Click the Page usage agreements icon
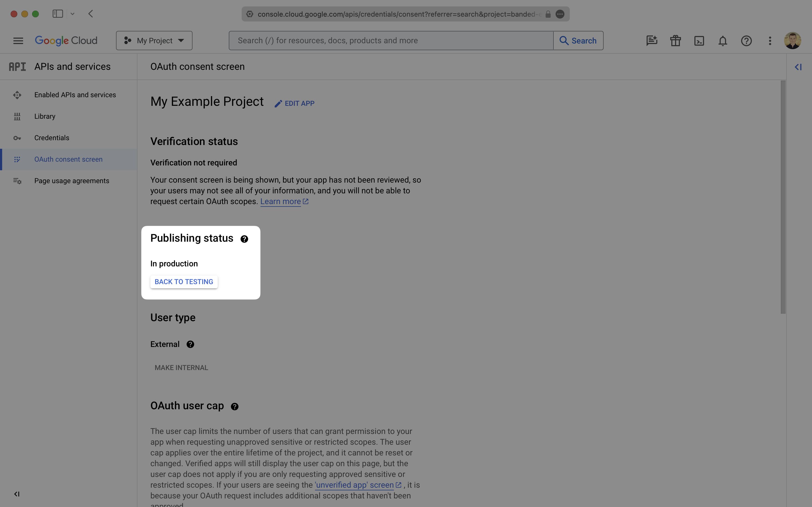812x507 pixels. coord(16,180)
